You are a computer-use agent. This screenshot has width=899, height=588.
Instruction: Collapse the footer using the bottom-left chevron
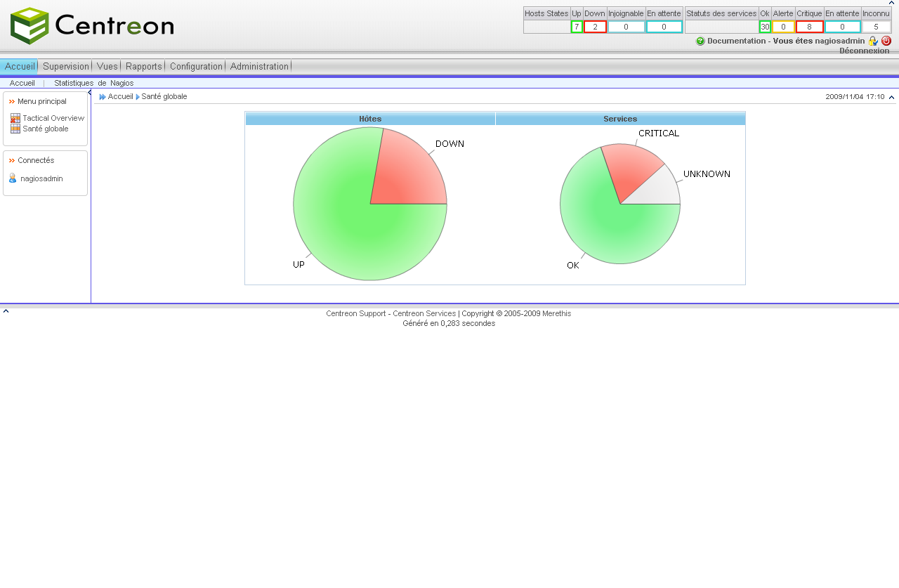(x=6, y=311)
